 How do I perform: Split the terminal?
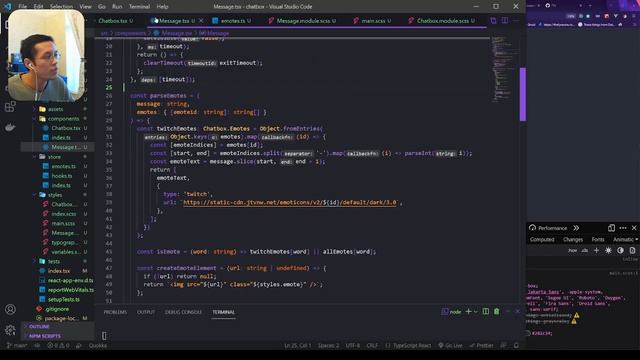click(x=486, y=311)
